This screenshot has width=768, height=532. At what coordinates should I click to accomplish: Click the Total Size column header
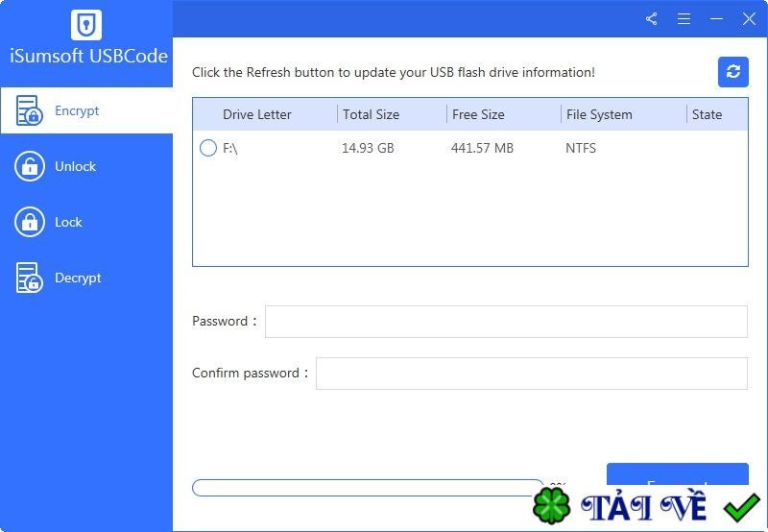[371, 114]
